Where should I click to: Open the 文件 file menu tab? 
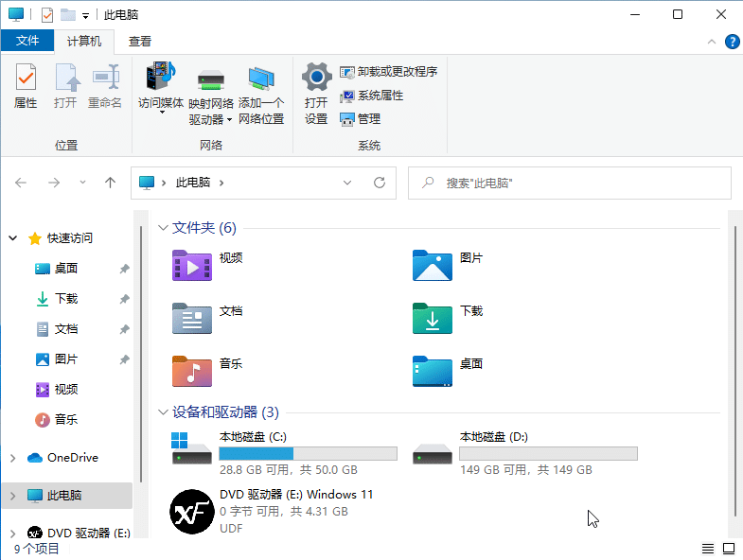click(27, 41)
